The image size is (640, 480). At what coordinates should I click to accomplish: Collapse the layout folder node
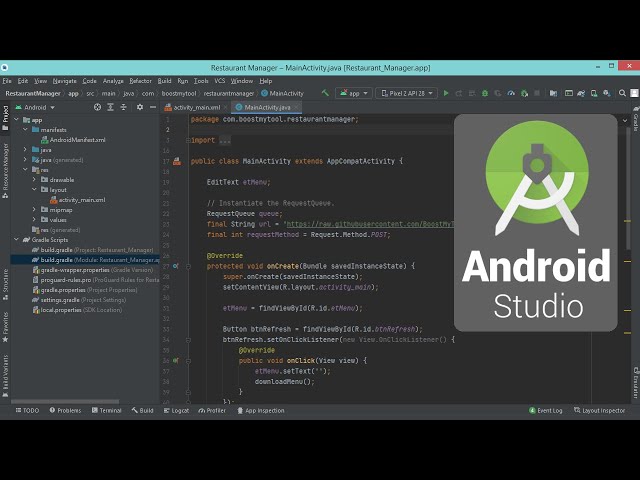34,190
